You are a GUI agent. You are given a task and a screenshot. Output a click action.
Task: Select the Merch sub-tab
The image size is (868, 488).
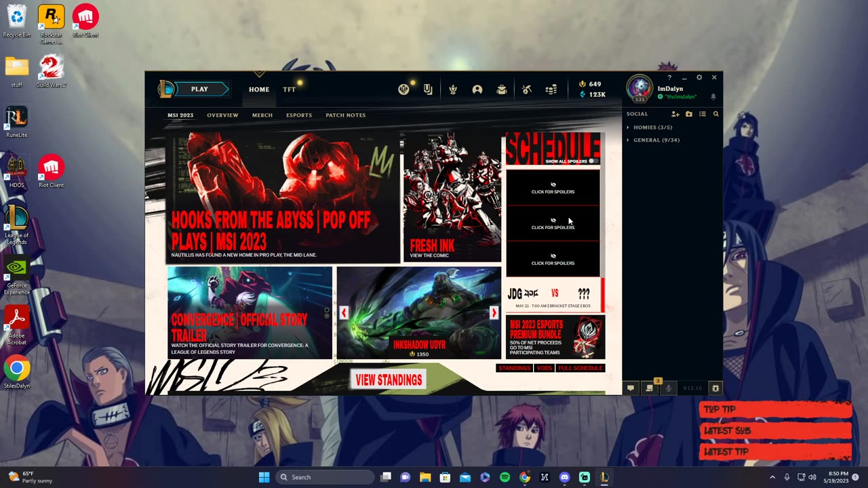262,115
